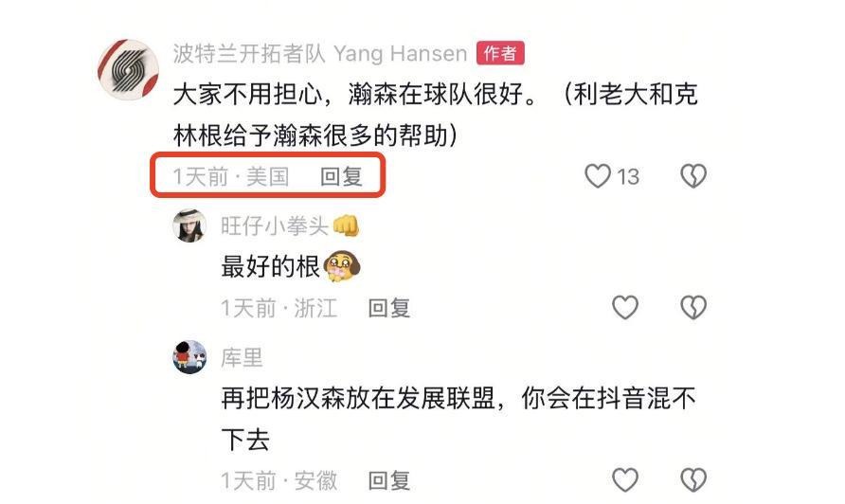Open 旺仔小拳头's profile avatar
845x504 pixels.
(189, 225)
